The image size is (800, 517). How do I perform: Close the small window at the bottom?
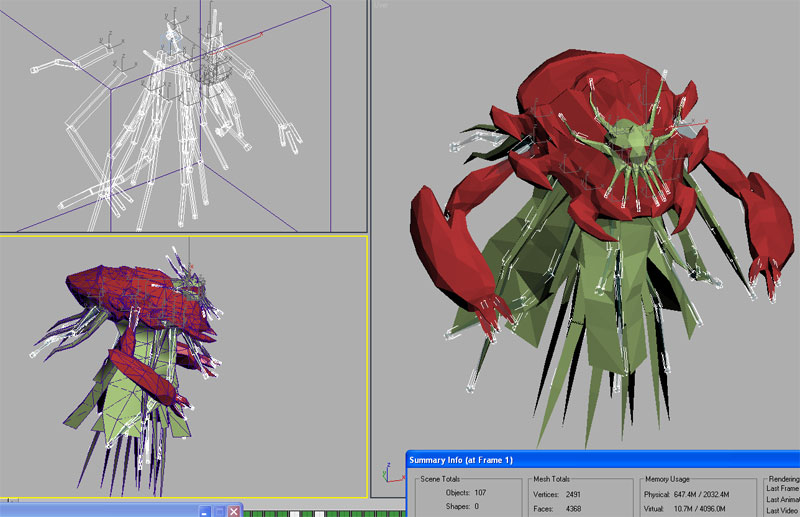click(x=234, y=511)
